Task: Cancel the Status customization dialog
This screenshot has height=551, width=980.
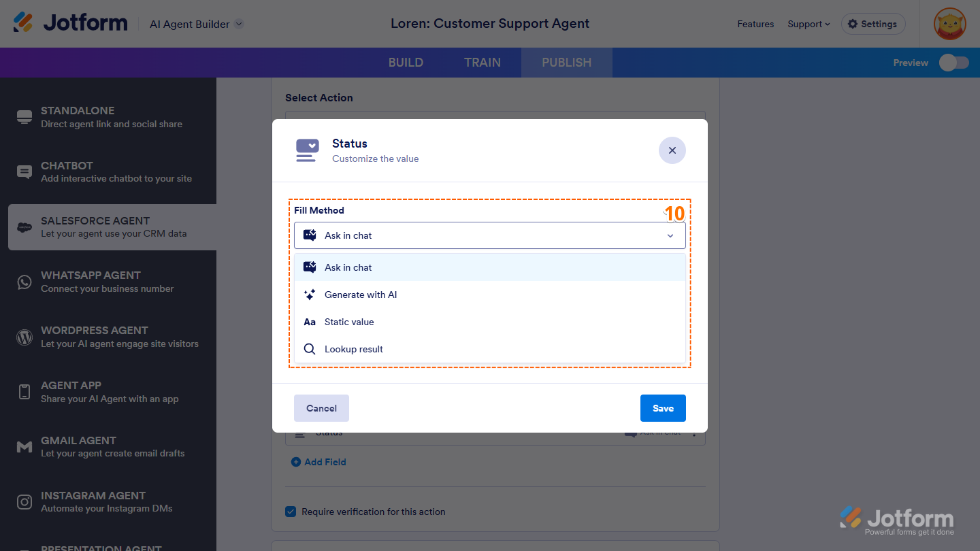Action: pos(321,407)
